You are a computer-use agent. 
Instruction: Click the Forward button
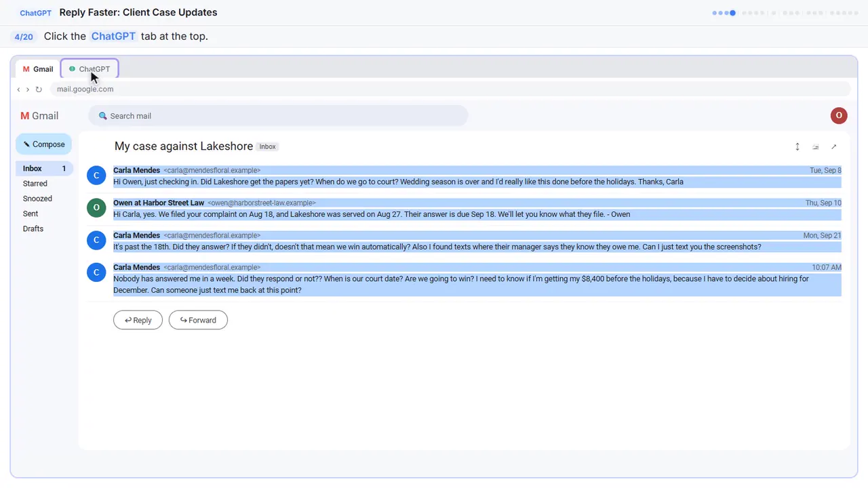[x=198, y=320]
